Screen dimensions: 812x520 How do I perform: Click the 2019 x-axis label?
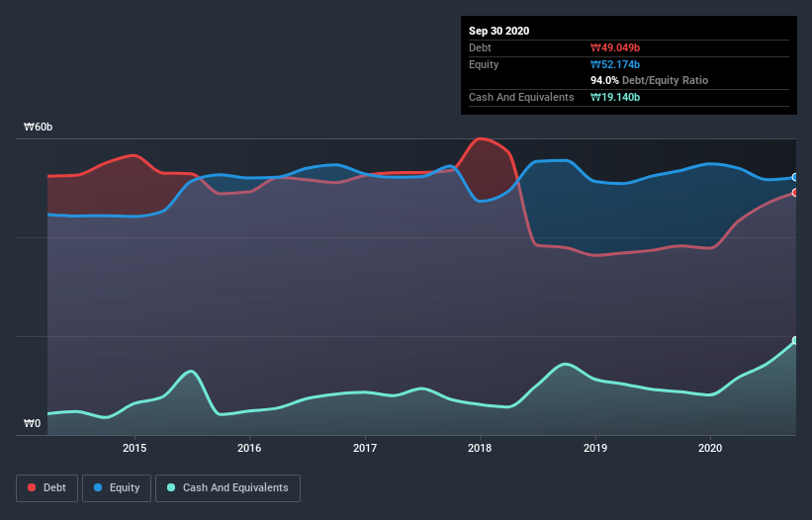click(x=595, y=448)
